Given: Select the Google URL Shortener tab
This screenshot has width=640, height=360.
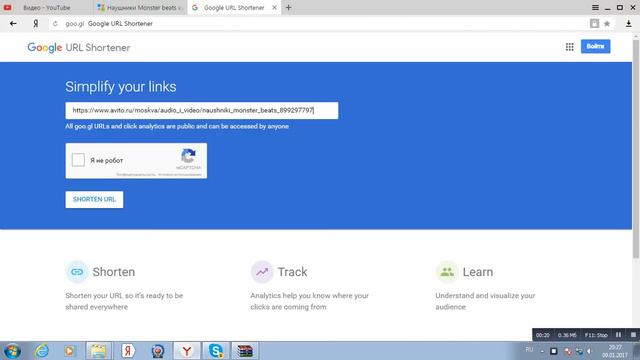Looking at the screenshot, I should tap(233, 8).
